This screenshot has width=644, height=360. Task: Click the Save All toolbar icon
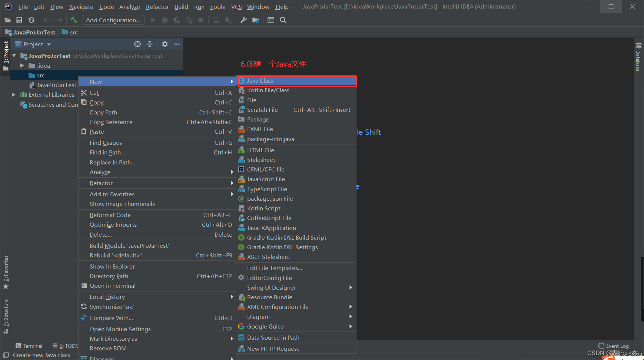point(19,20)
